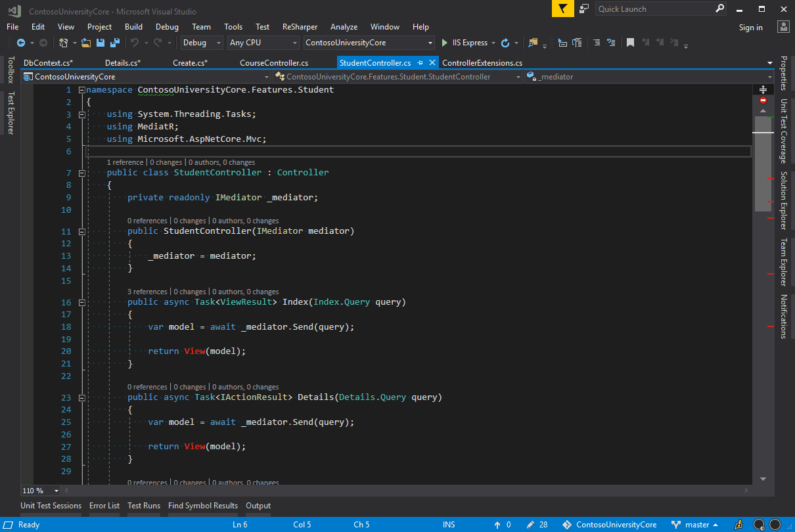Screen dimensions: 795x532
Task: Collapse the namespace block on line 1
Action: tap(81, 90)
